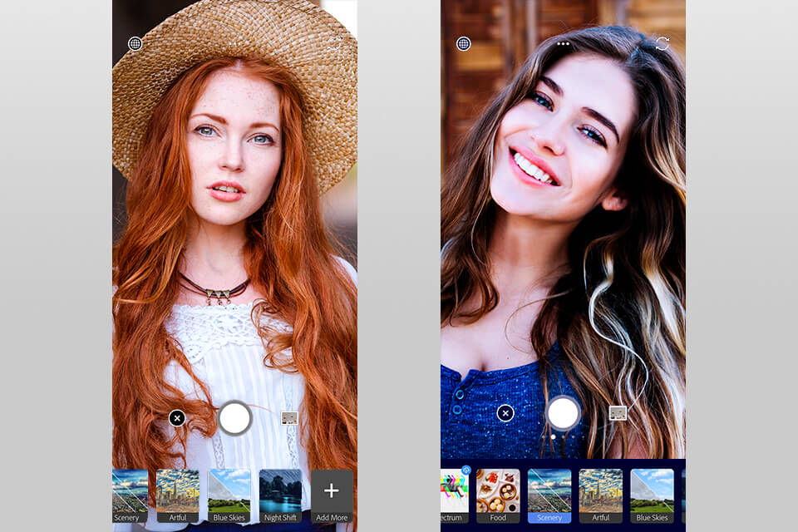
Task: Select the highlighted Scenery lens
Action: [549, 496]
